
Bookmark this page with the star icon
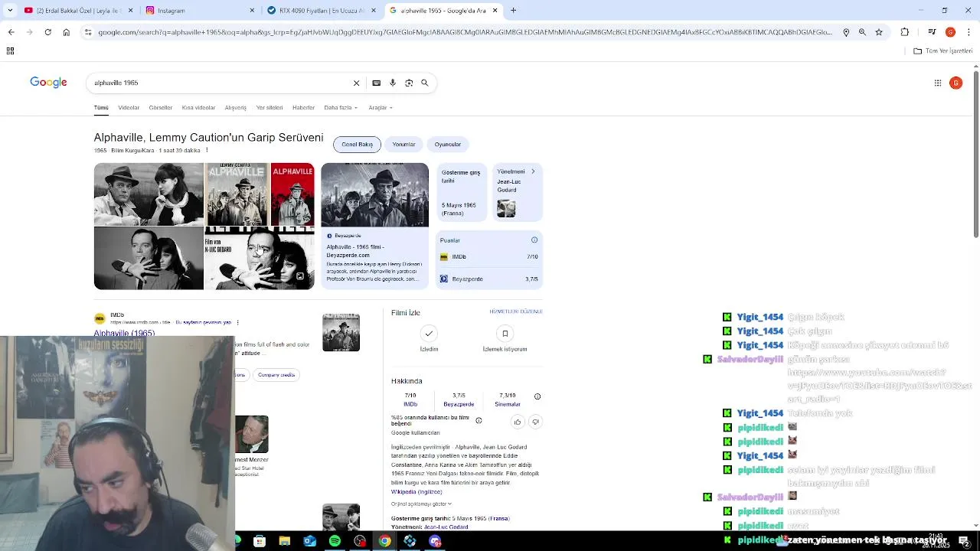pyautogui.click(x=879, y=32)
